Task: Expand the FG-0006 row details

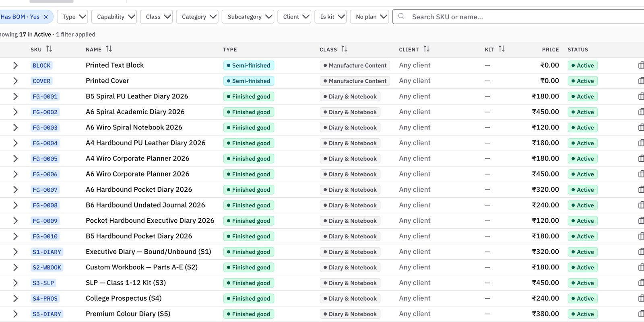Action: (x=15, y=174)
